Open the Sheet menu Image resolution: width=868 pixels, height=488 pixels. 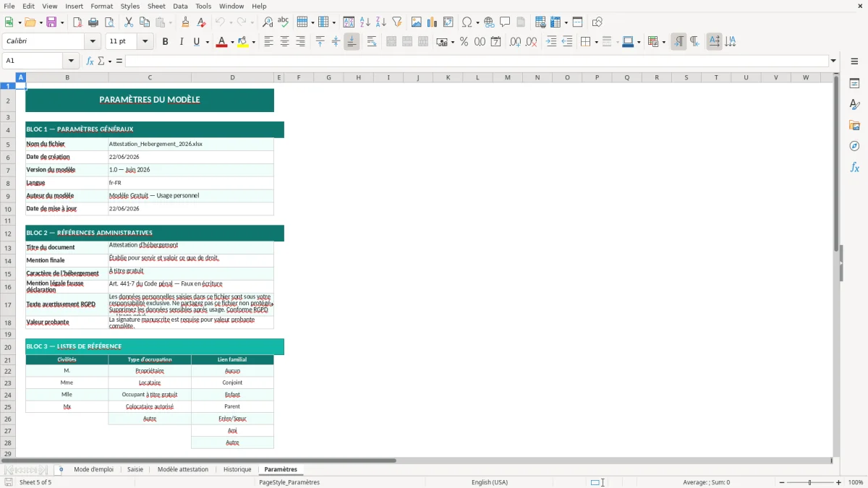point(156,6)
